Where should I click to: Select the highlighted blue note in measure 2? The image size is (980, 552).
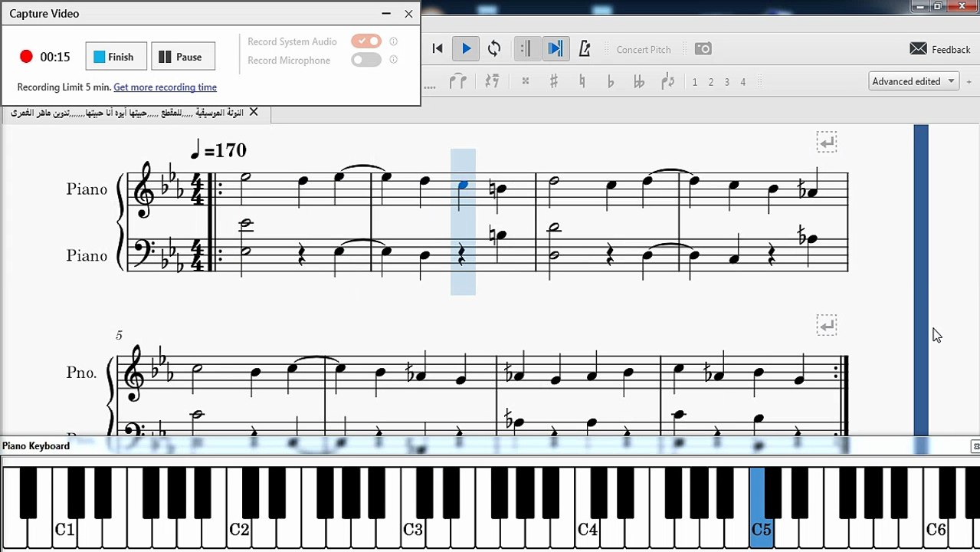coord(462,186)
